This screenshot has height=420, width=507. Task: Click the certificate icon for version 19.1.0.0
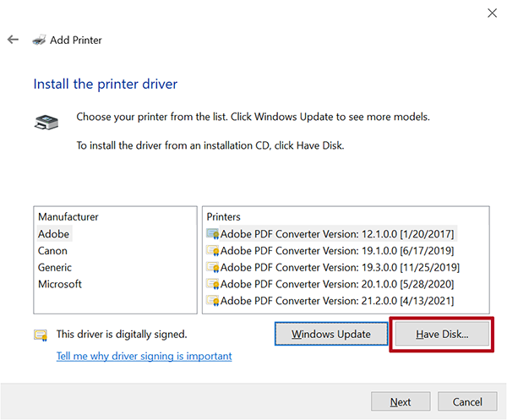pyautogui.click(x=213, y=251)
